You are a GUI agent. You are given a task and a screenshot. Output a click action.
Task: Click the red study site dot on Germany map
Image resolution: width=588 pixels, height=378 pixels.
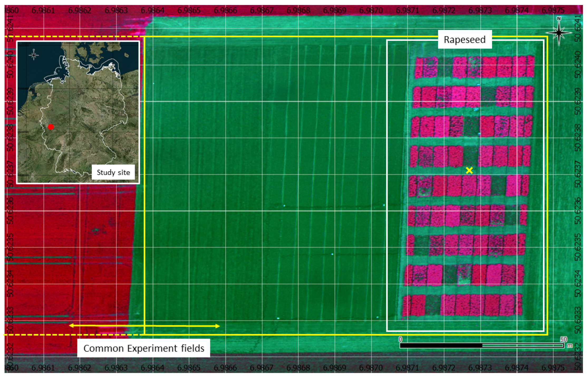51,127
